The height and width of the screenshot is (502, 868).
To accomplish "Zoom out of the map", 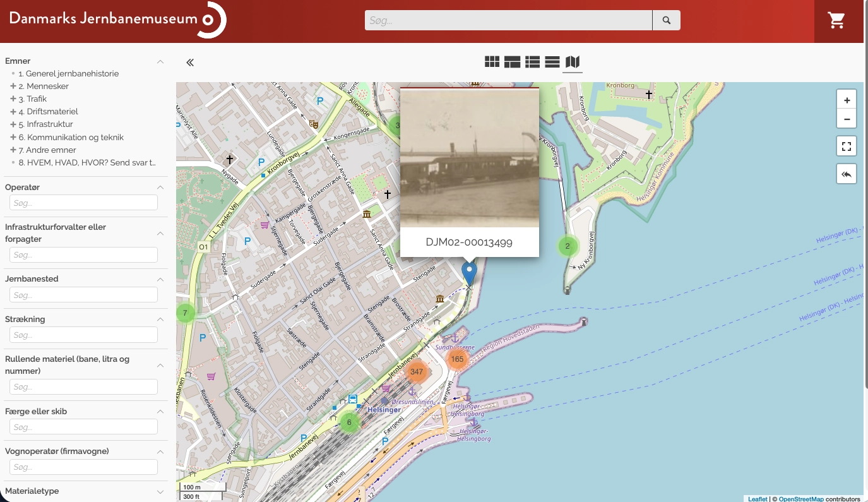I will (847, 118).
